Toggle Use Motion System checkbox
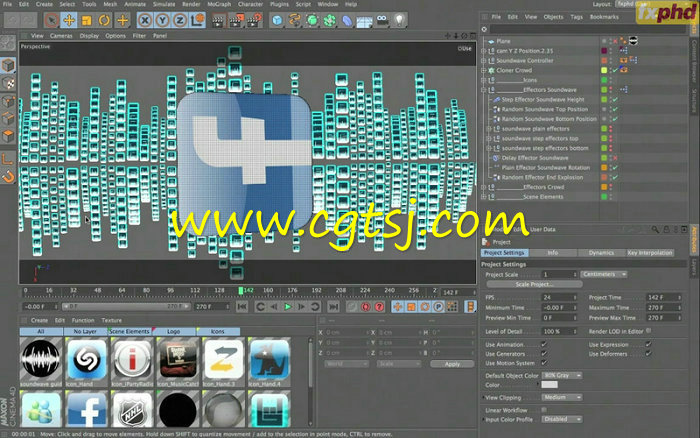Viewport: 700px width, 438px height. (x=544, y=363)
